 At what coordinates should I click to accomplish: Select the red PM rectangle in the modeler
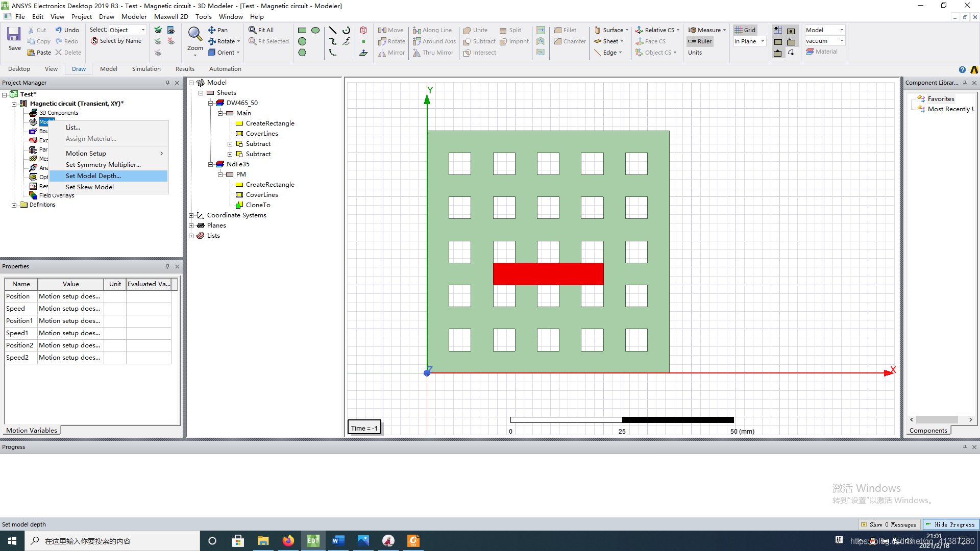548,274
